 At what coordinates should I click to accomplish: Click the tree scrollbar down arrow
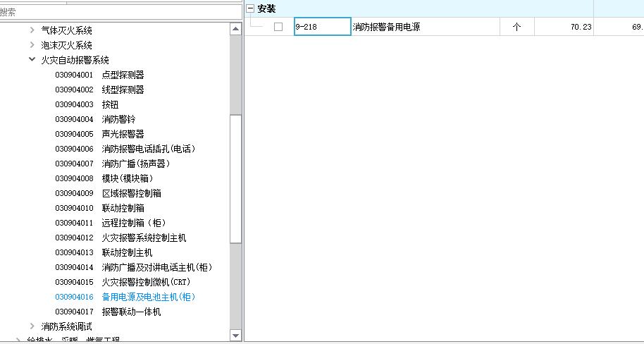coord(236,335)
